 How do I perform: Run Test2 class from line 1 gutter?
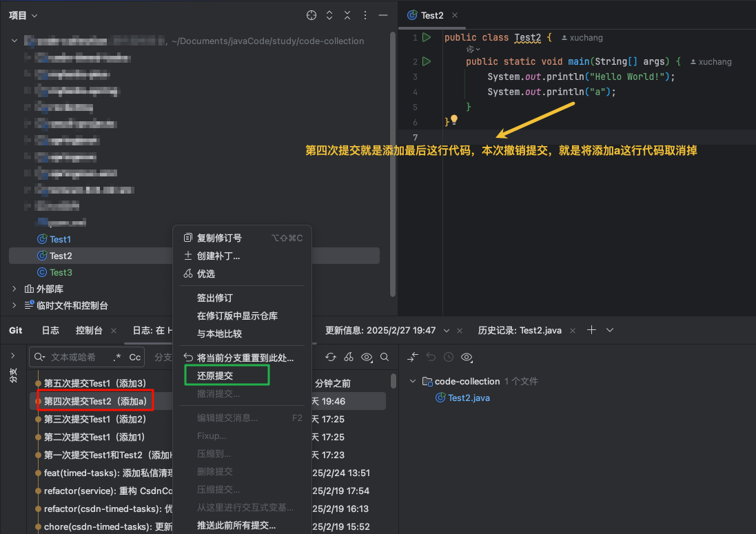coord(427,37)
